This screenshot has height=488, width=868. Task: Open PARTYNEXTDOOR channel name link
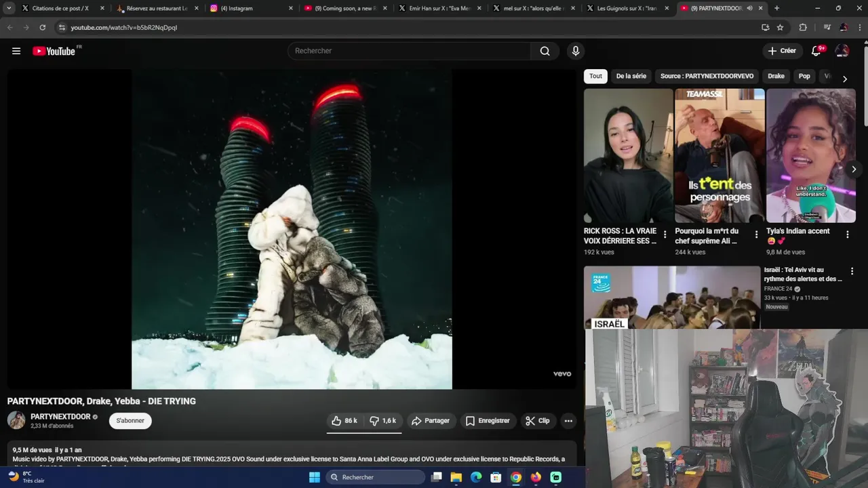(60, 417)
